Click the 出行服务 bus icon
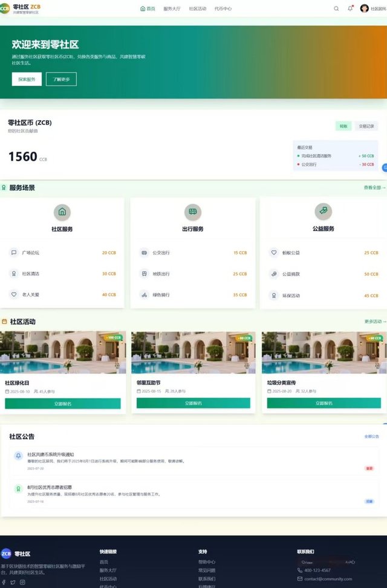Image resolution: width=387 pixels, height=588 pixels. (193, 212)
